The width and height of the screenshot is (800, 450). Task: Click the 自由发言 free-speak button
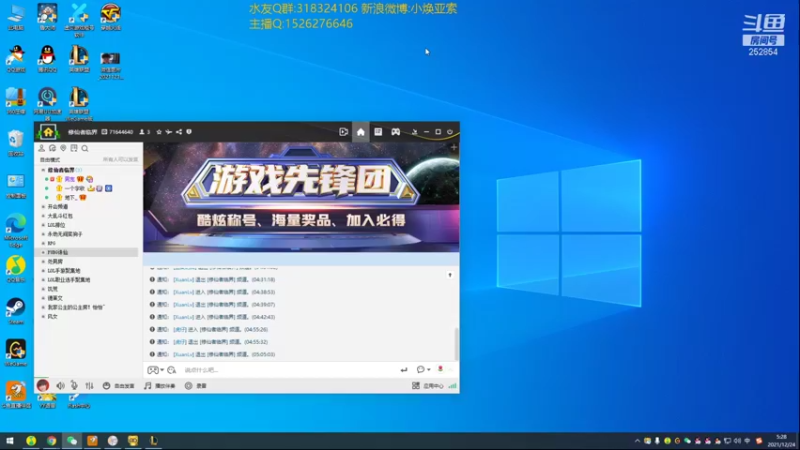(118, 386)
